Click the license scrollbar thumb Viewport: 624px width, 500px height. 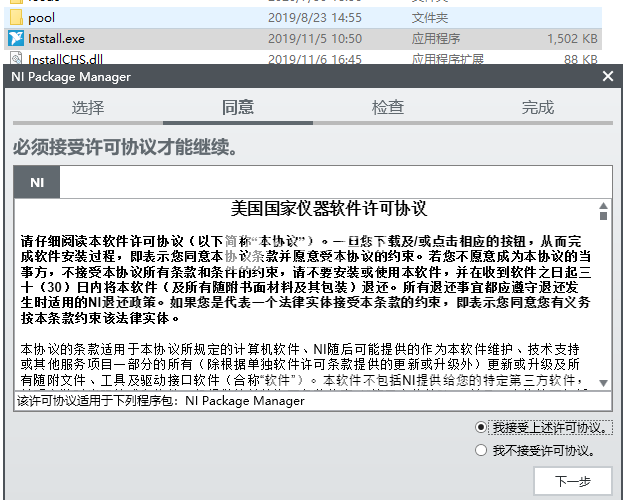click(603, 216)
